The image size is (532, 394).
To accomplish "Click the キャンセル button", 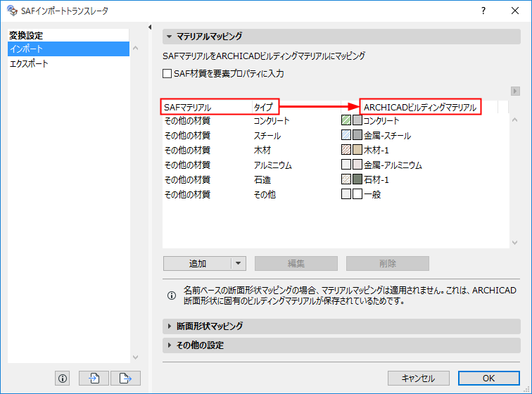I will (418, 378).
